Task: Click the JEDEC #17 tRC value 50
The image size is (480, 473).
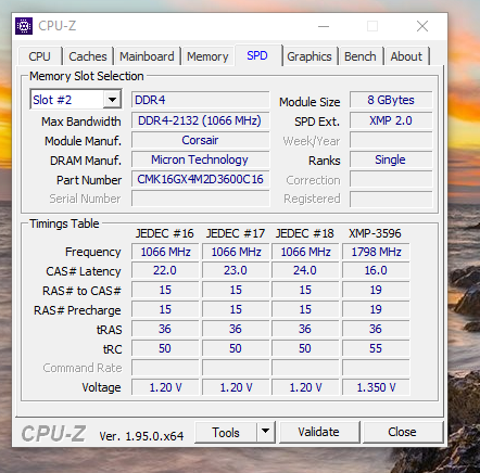Action: point(235,348)
